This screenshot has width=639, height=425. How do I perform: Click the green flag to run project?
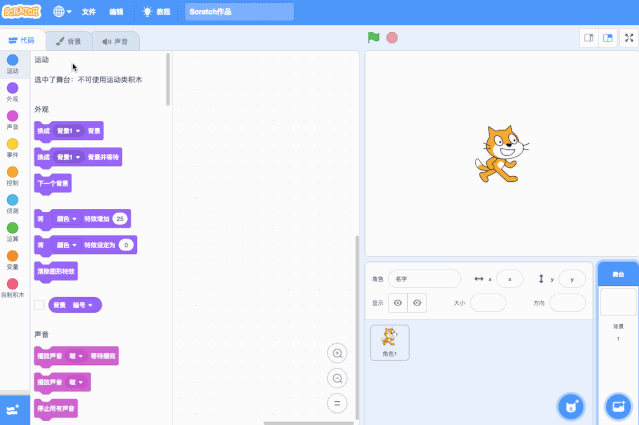(373, 38)
